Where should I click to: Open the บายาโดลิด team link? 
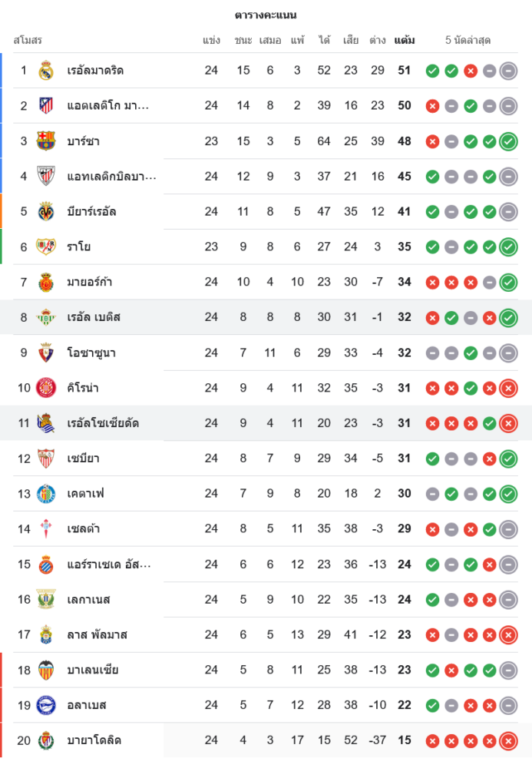coord(94,740)
